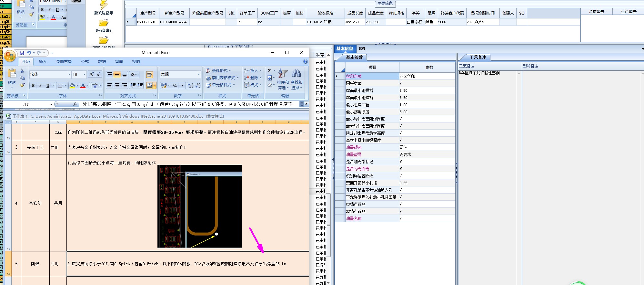The image size is (644, 285).
Task: Increase font size with the larger A icon
Action: coord(91,74)
